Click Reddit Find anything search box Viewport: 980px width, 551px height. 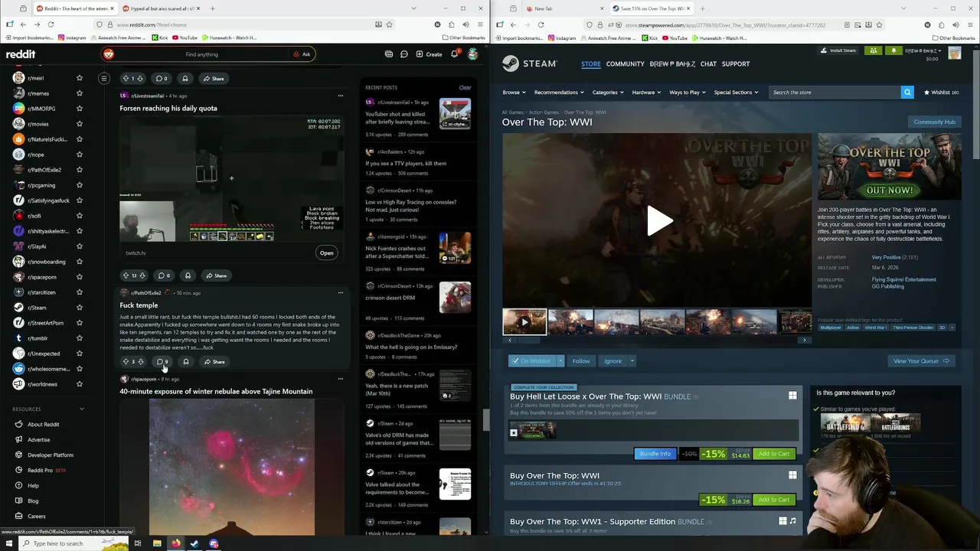click(x=208, y=54)
